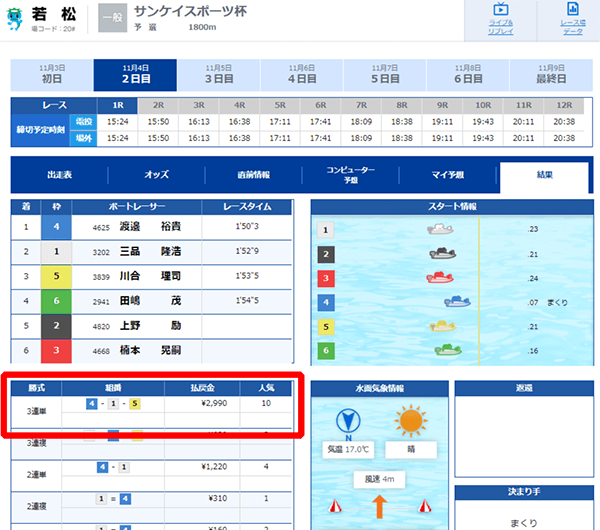
Task: Select race 5R in the race row
Action: [x=279, y=105]
